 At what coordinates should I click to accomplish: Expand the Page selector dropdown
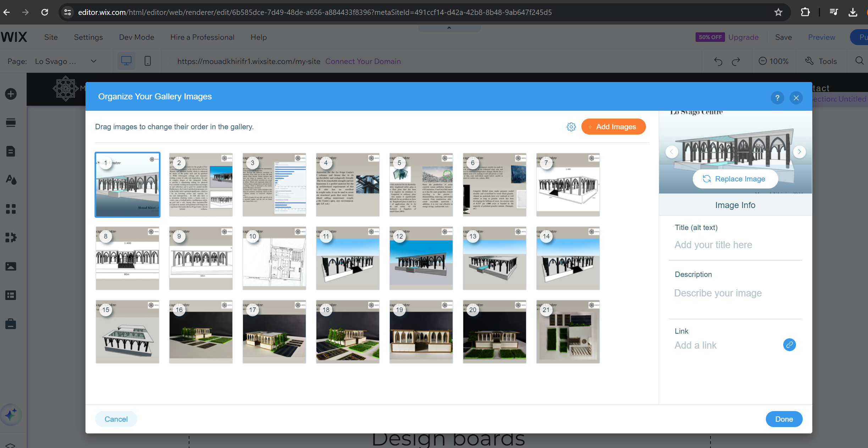coord(94,61)
